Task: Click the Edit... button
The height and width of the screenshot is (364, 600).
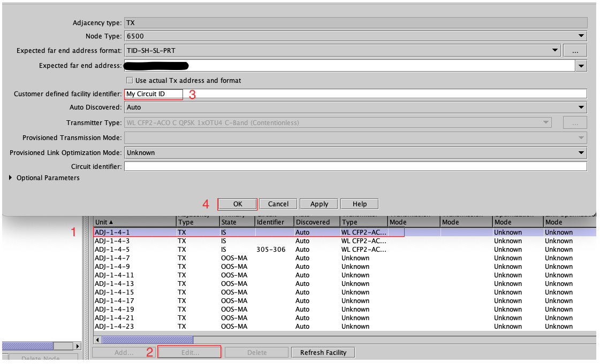Action: pyautogui.click(x=190, y=353)
